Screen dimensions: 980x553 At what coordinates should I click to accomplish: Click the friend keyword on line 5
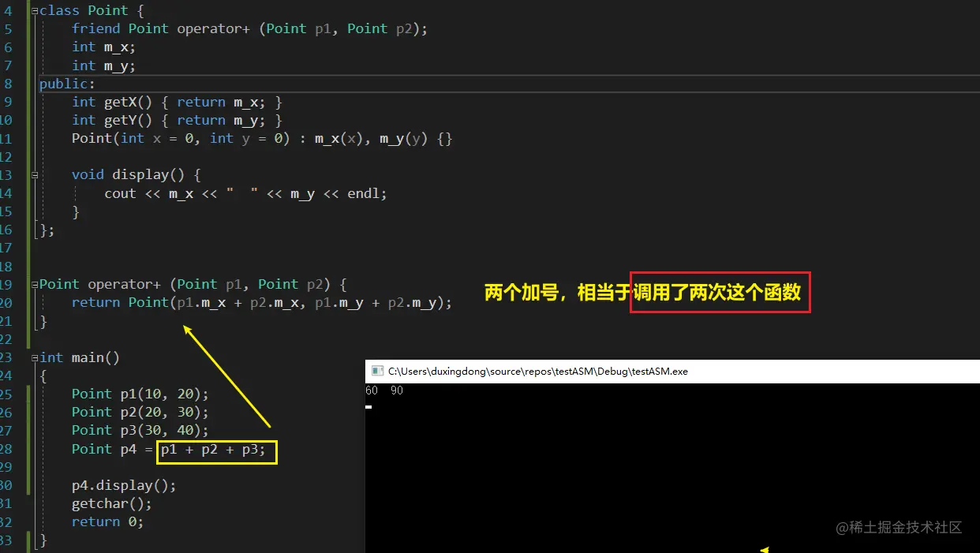point(95,28)
